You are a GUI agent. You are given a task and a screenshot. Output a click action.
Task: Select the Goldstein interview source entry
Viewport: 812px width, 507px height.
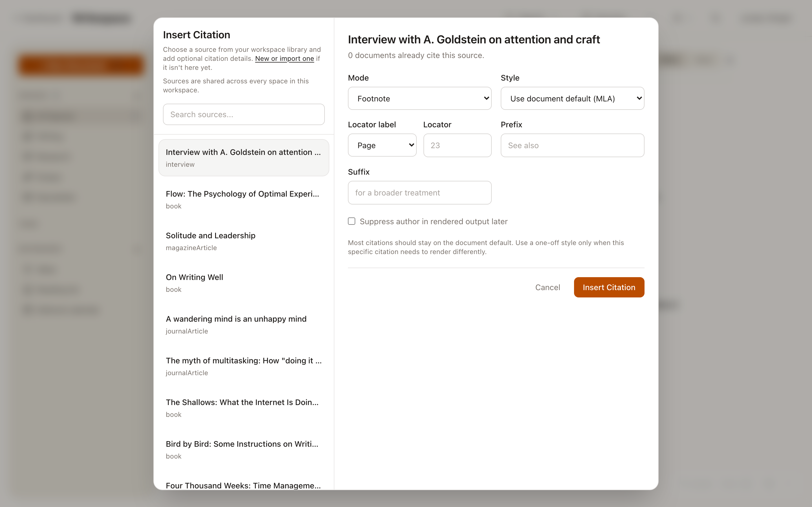coord(243,157)
